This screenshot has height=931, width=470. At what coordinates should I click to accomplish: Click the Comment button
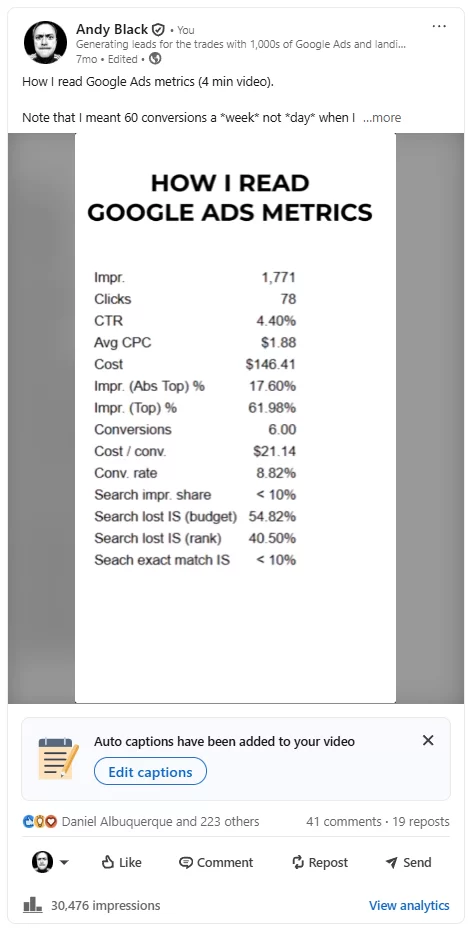[x=216, y=863]
